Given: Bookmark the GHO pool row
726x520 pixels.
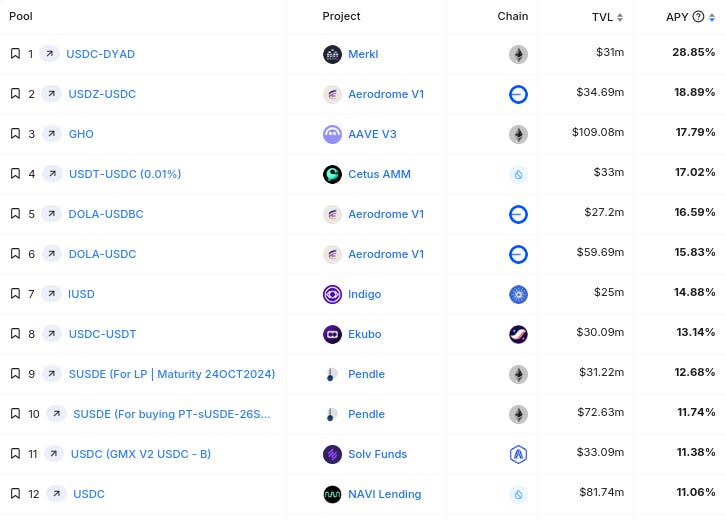Looking at the screenshot, I should pos(15,134).
